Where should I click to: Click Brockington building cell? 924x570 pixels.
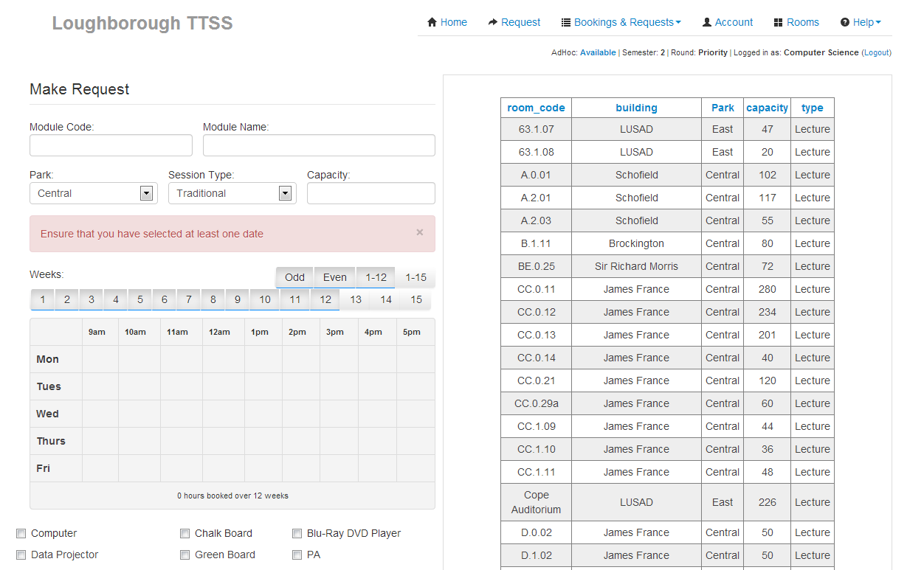point(636,243)
